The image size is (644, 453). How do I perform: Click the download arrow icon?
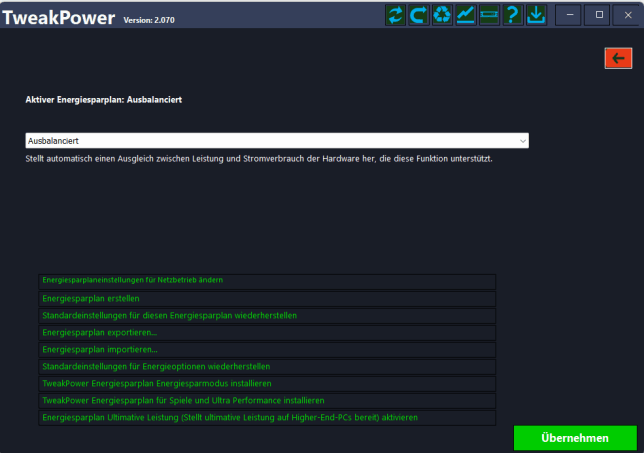[537, 15]
